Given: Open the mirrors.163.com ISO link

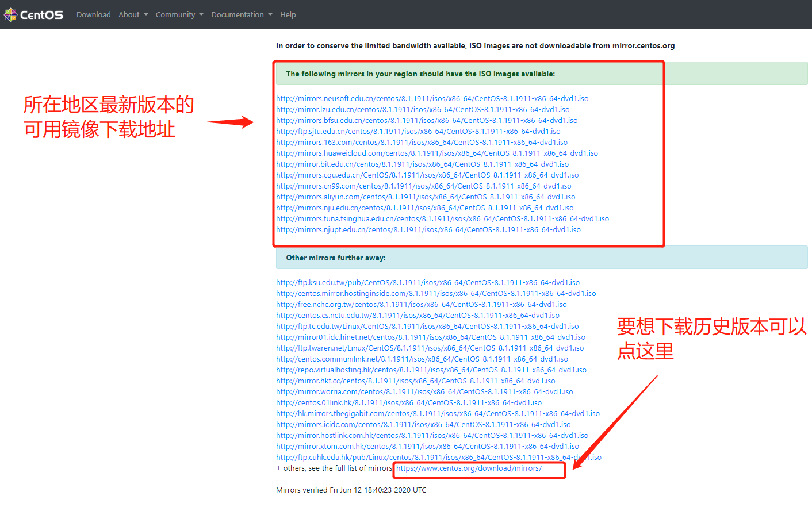Looking at the screenshot, I should click(422, 143).
